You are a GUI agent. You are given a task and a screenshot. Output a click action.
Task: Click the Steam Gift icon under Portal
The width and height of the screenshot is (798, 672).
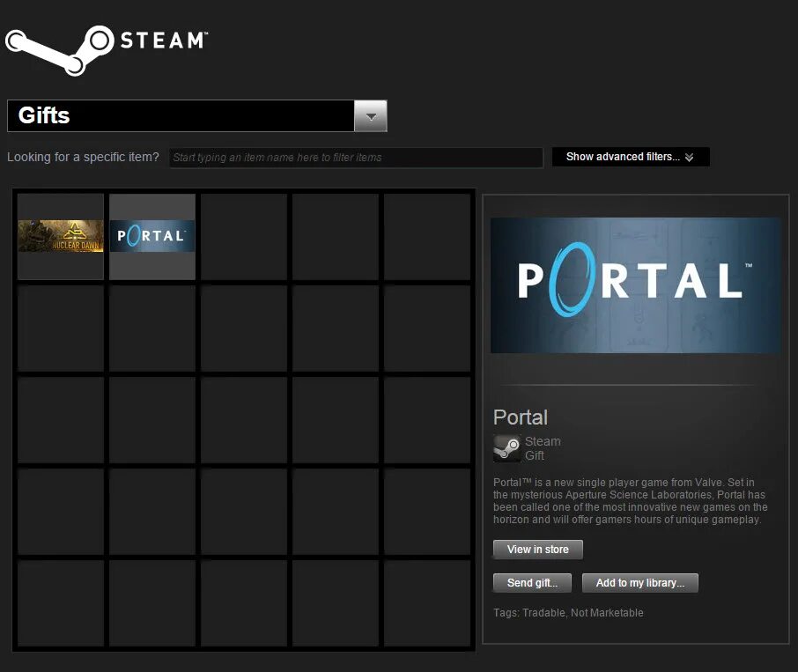pyautogui.click(x=506, y=448)
